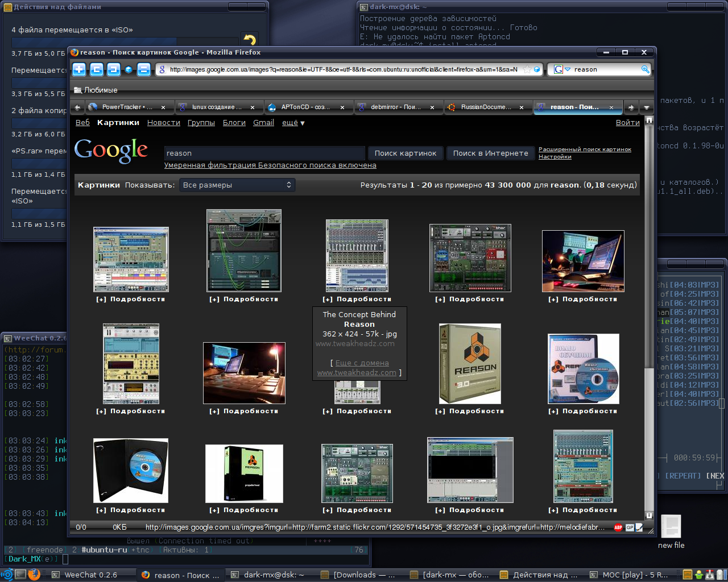Click the GP icon in Firefox status bar
The image size is (728, 582).
pyautogui.click(x=630, y=527)
